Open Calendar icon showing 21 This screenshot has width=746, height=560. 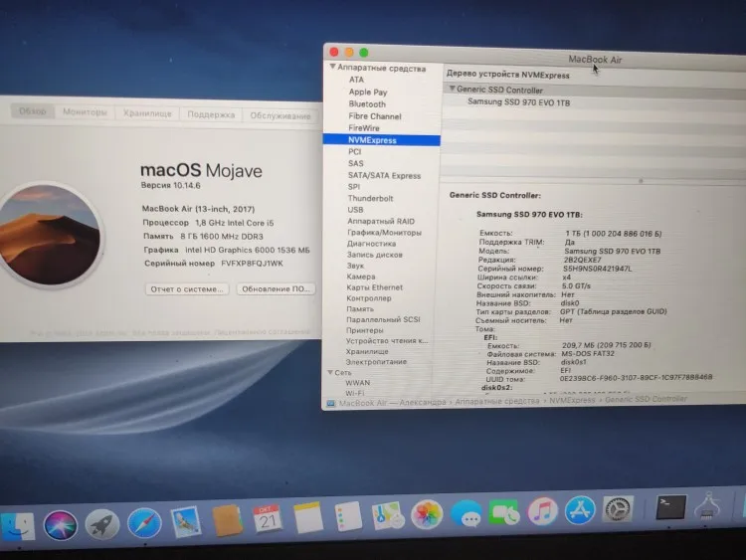[268, 519]
